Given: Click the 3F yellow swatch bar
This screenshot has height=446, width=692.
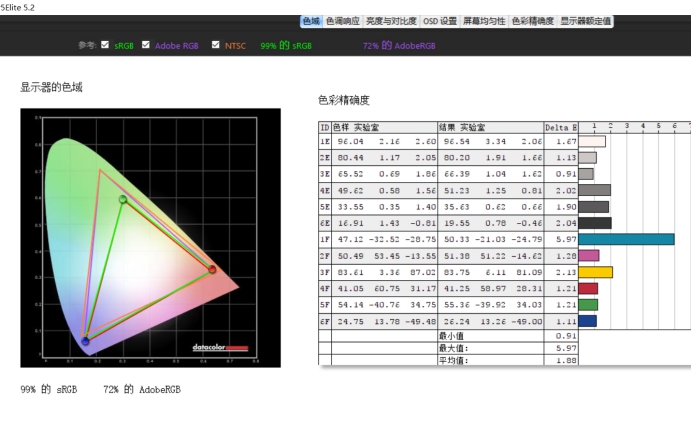Looking at the screenshot, I should [x=595, y=272].
